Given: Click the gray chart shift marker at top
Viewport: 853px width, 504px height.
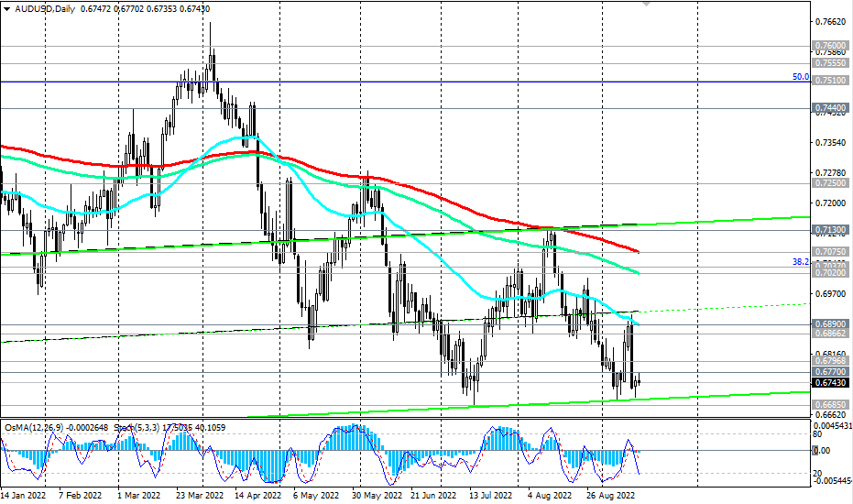Looking at the screenshot, I should (x=647, y=4).
